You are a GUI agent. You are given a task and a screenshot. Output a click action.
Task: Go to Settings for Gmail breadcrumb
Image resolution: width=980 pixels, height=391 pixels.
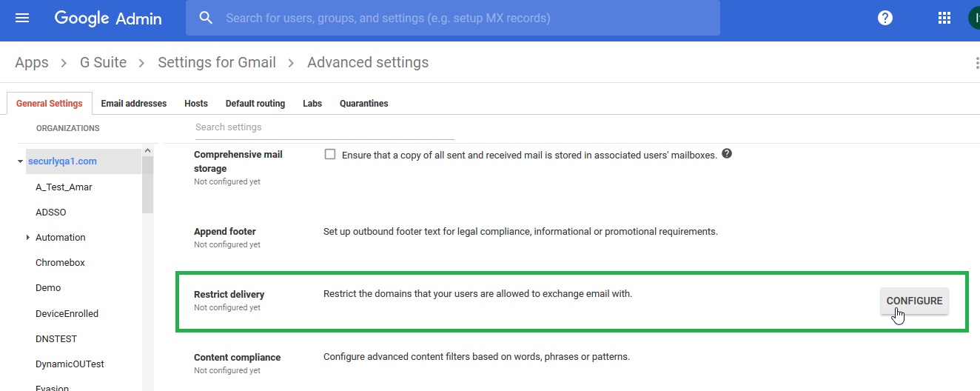217,63
